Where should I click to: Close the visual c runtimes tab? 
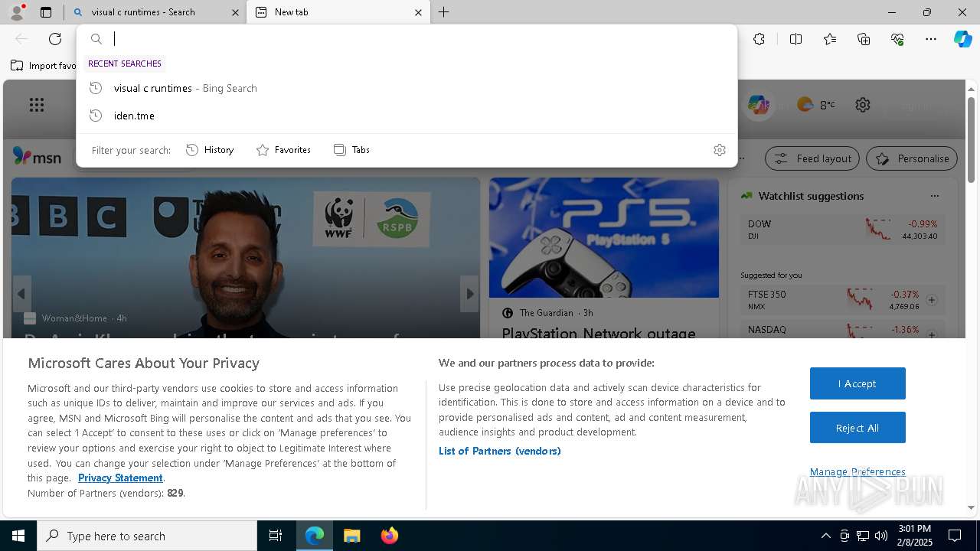coord(235,12)
